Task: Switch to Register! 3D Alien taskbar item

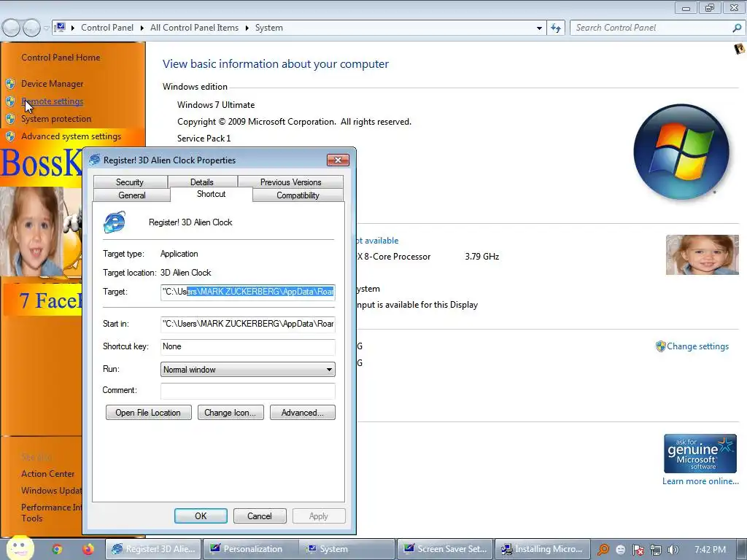Action: click(153, 549)
